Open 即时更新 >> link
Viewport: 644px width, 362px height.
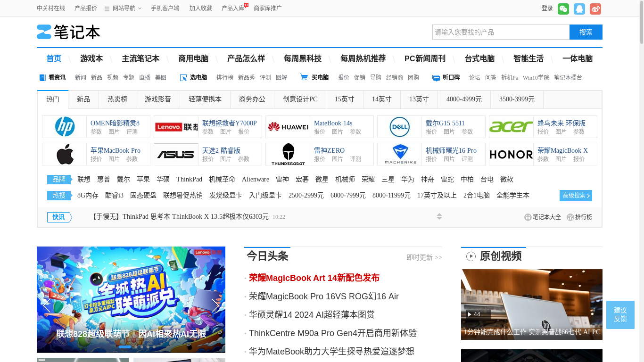424,258
